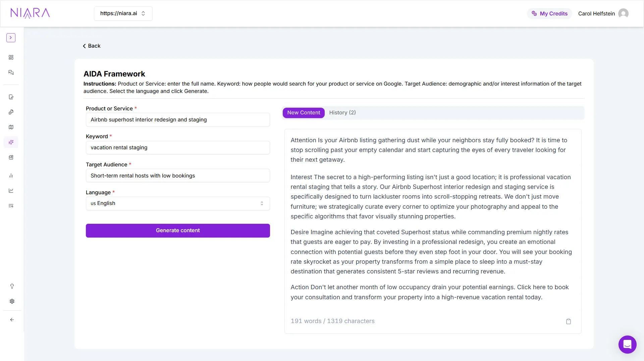The height and width of the screenshot is (361, 644).
Task: Expand the sidebar with the purple chevron button
Action: tap(11, 38)
